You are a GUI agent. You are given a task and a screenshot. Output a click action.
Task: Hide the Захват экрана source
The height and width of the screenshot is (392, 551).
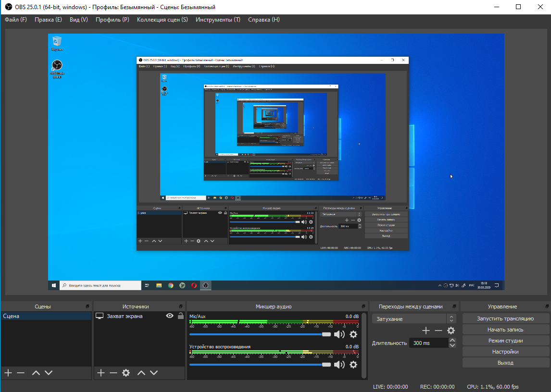[x=169, y=316]
